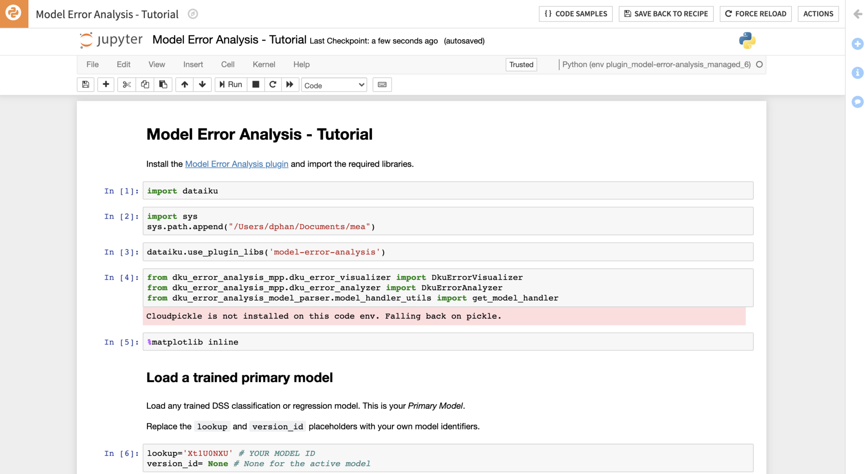
Task: Open the Model Error Analysis plugin link
Action: coord(236,164)
